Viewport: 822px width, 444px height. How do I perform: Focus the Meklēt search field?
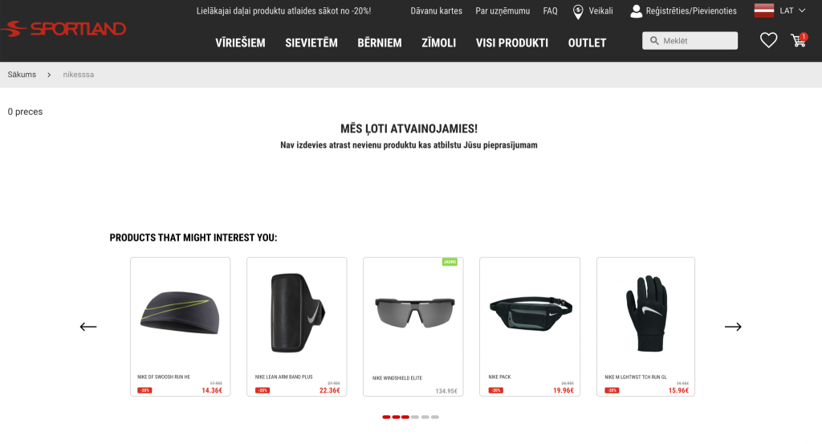pyautogui.click(x=690, y=41)
